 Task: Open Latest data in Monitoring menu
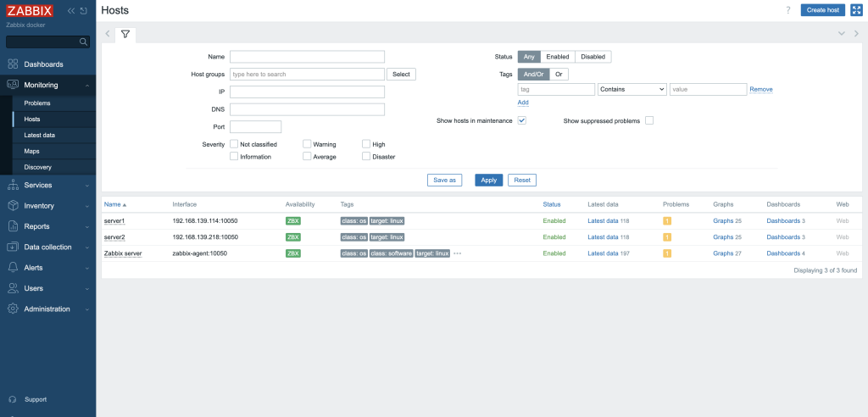(40, 135)
